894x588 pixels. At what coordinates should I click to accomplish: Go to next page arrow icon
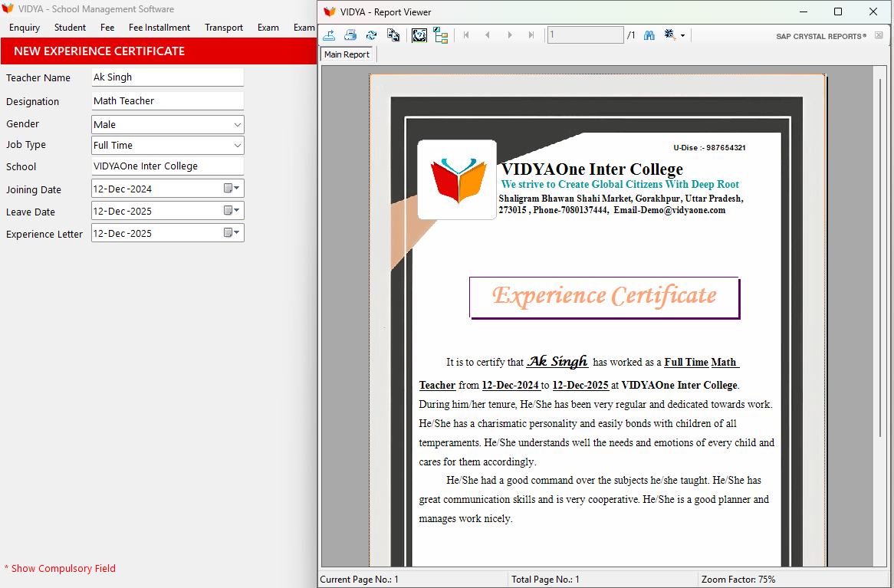click(510, 35)
